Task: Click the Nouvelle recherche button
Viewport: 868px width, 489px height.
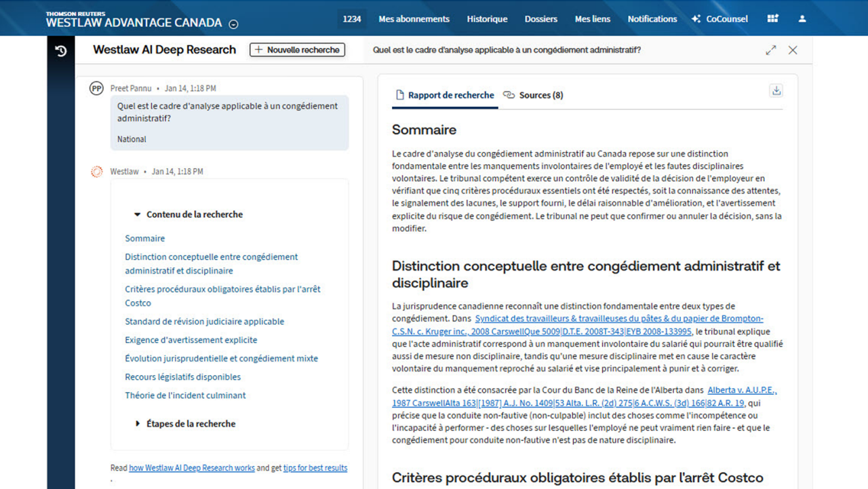Action: click(297, 50)
